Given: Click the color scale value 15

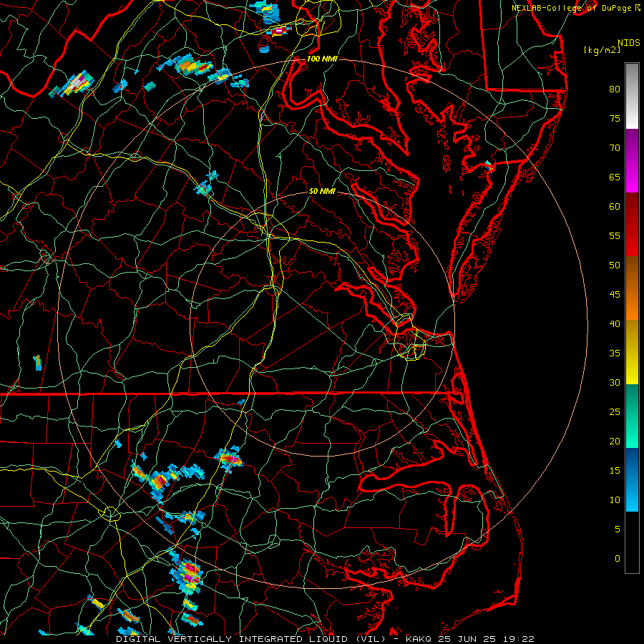Looking at the screenshot, I should tap(615, 471).
